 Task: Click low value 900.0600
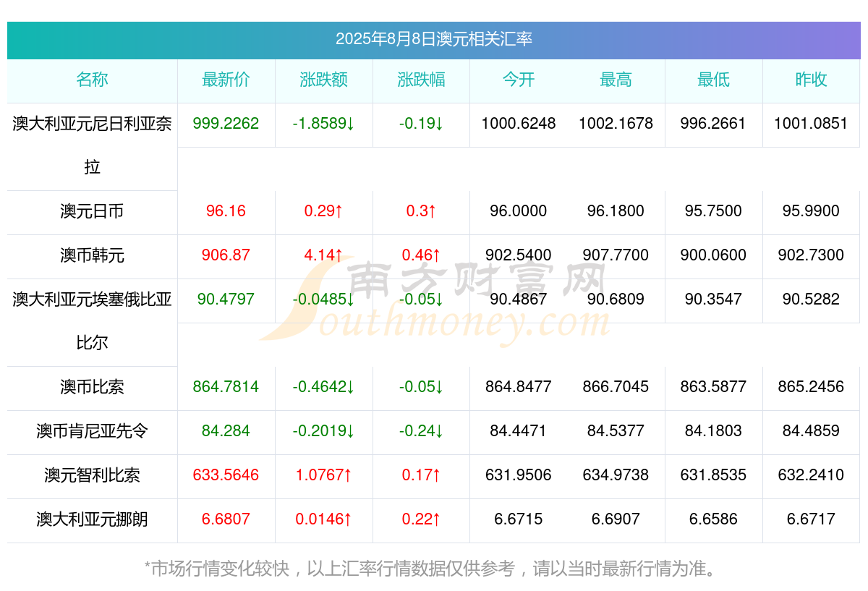pos(713,255)
